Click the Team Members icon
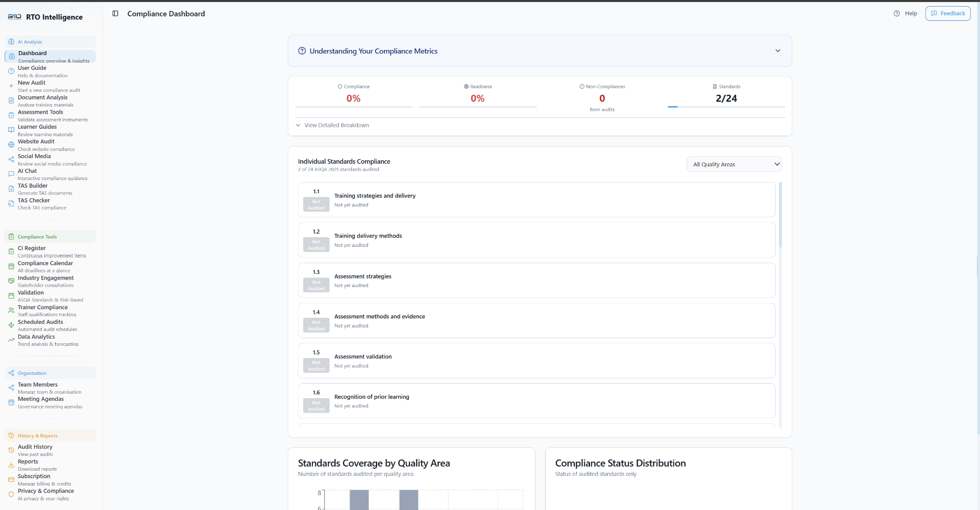 pyautogui.click(x=11, y=388)
